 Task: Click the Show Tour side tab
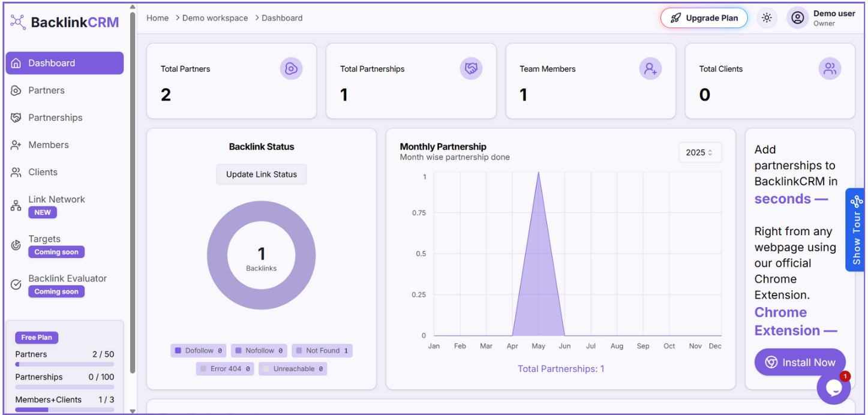[855, 230]
